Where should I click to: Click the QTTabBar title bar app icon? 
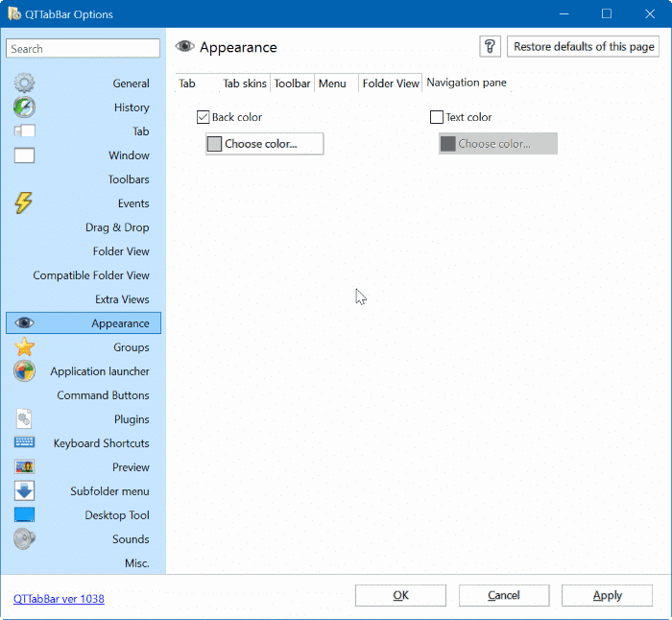(x=14, y=13)
